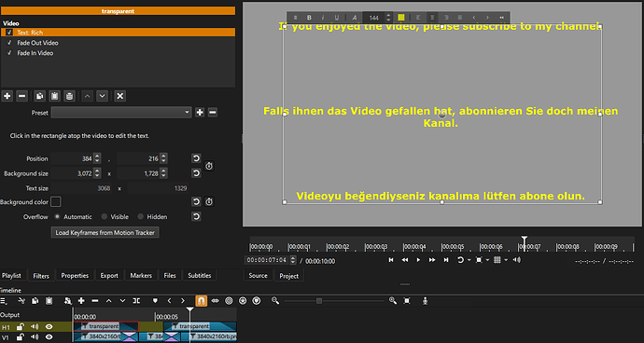Add a marker on the timeline

tap(155, 301)
